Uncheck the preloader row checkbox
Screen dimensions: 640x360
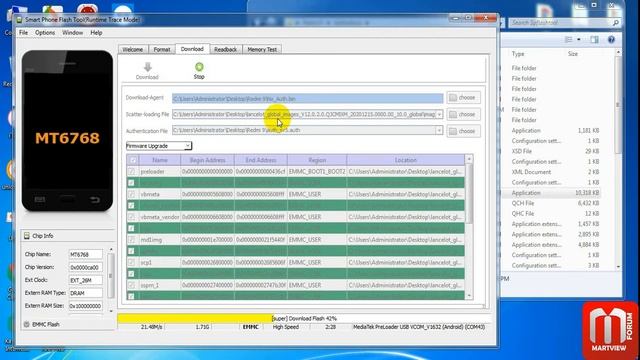pos(131,172)
